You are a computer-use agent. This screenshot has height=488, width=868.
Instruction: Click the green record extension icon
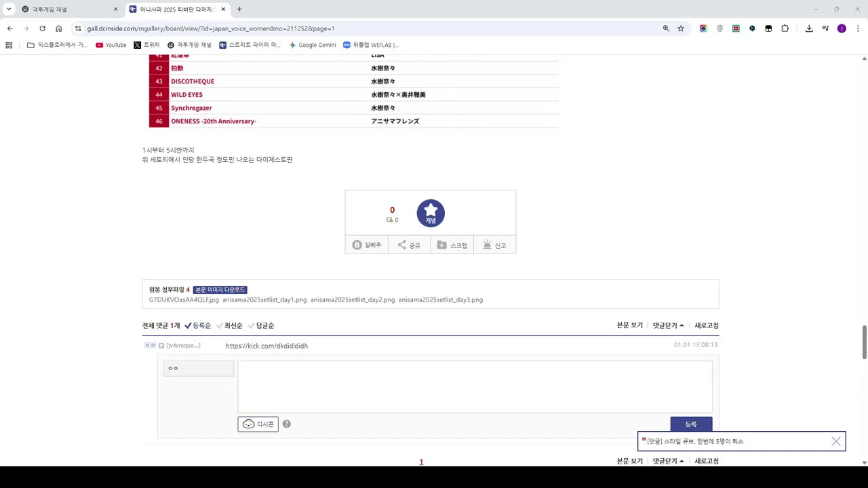(x=736, y=28)
